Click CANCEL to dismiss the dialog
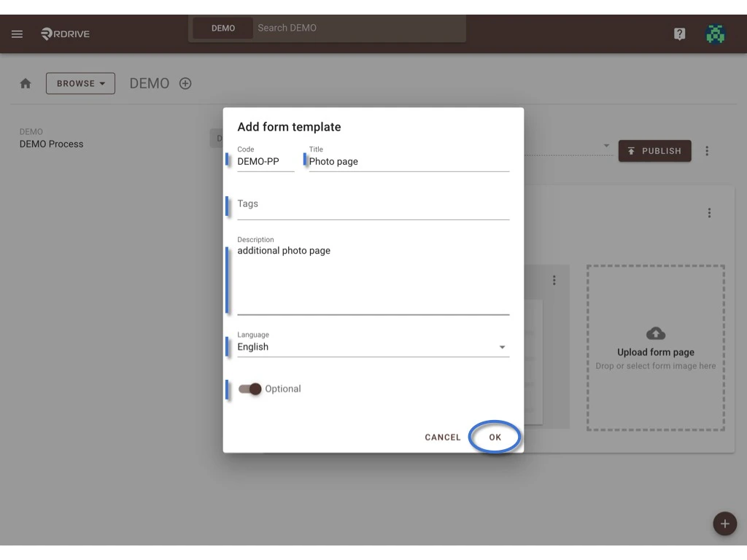 (442, 437)
